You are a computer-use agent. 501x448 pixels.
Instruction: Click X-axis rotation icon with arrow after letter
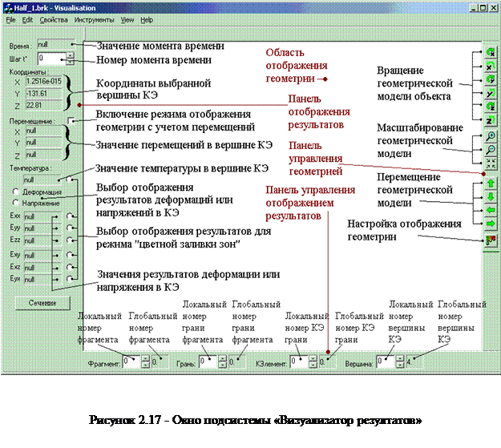click(x=491, y=66)
